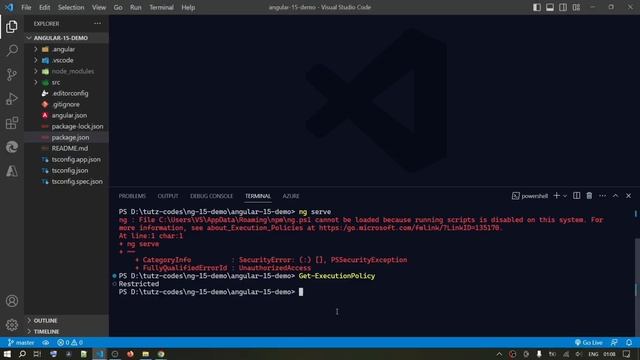This screenshot has height=360, width=640.
Task: Expand the node_modules folder
Action: [x=67, y=71]
